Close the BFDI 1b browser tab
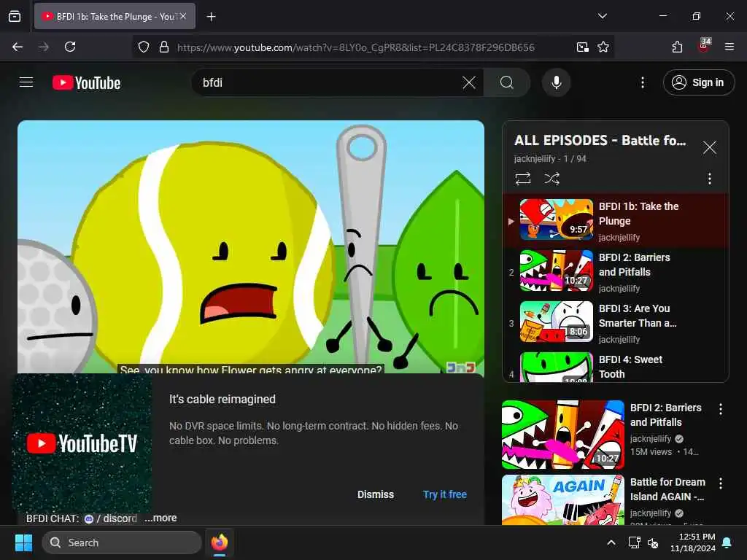This screenshot has height=560, width=747. click(183, 16)
